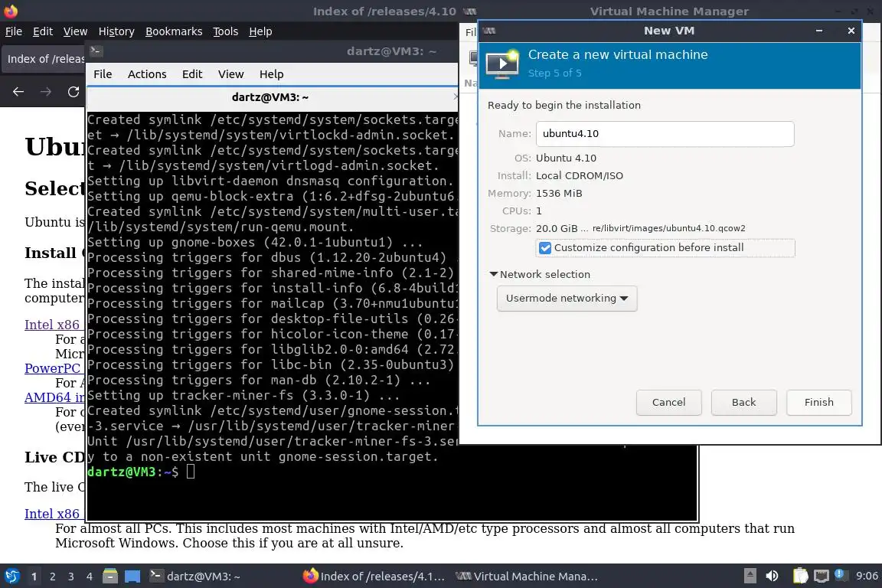The width and height of the screenshot is (882, 588).
Task: Click Firefox forward arrow button
Action: [46, 92]
